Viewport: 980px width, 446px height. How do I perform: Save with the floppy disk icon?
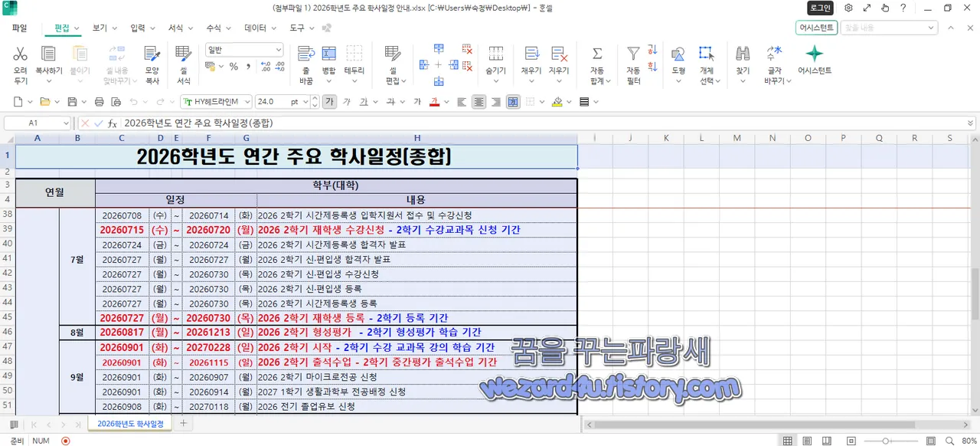click(x=72, y=101)
